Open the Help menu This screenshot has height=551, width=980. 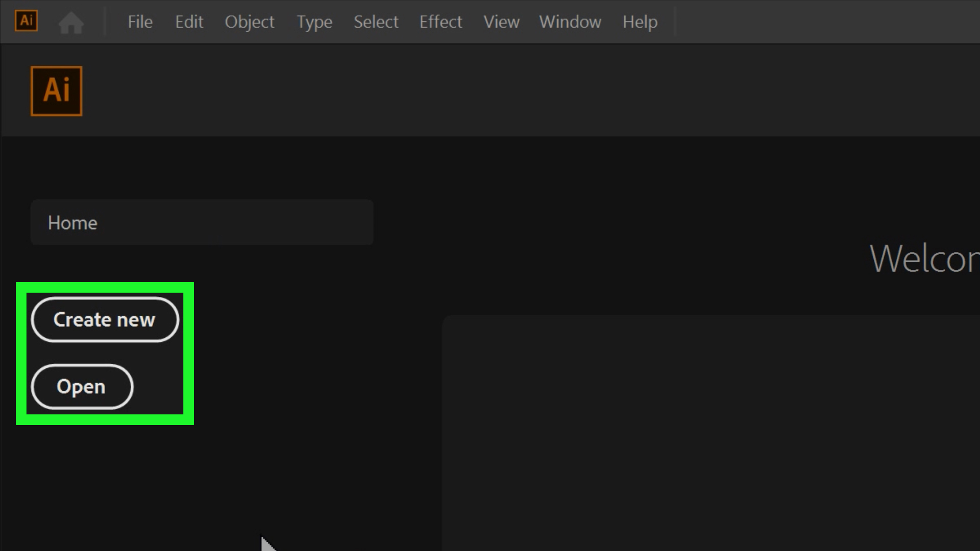tap(640, 22)
